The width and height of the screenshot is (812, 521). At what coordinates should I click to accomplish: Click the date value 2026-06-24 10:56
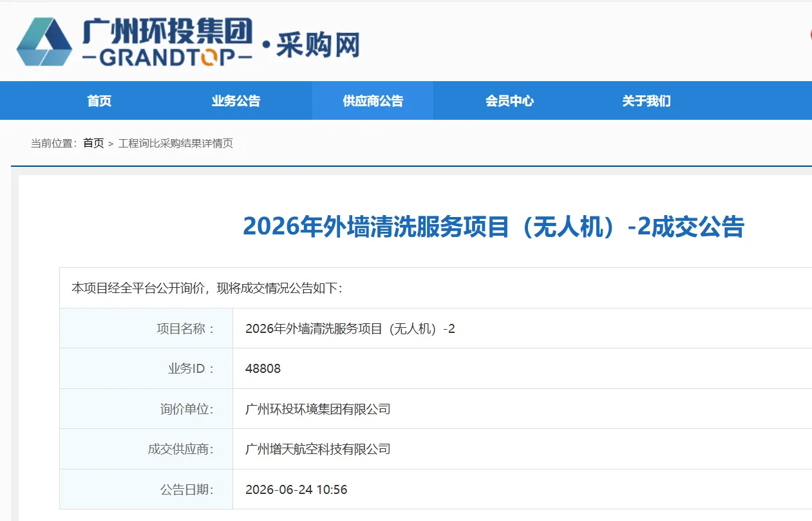pyautogui.click(x=296, y=489)
